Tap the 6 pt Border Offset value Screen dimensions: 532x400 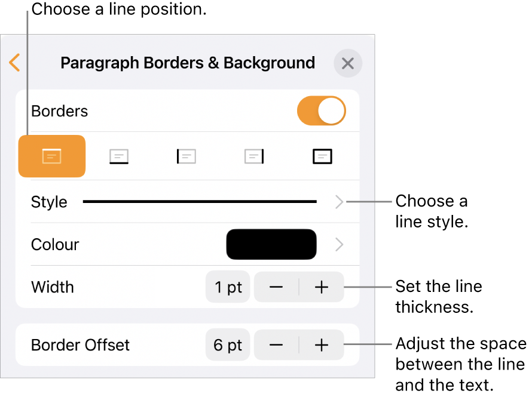[227, 344]
